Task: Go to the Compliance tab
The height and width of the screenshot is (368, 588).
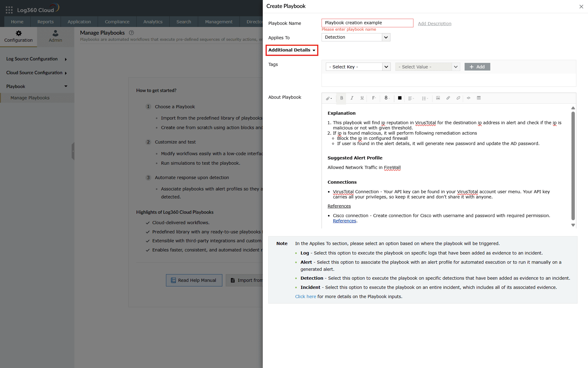Action: pyautogui.click(x=117, y=22)
